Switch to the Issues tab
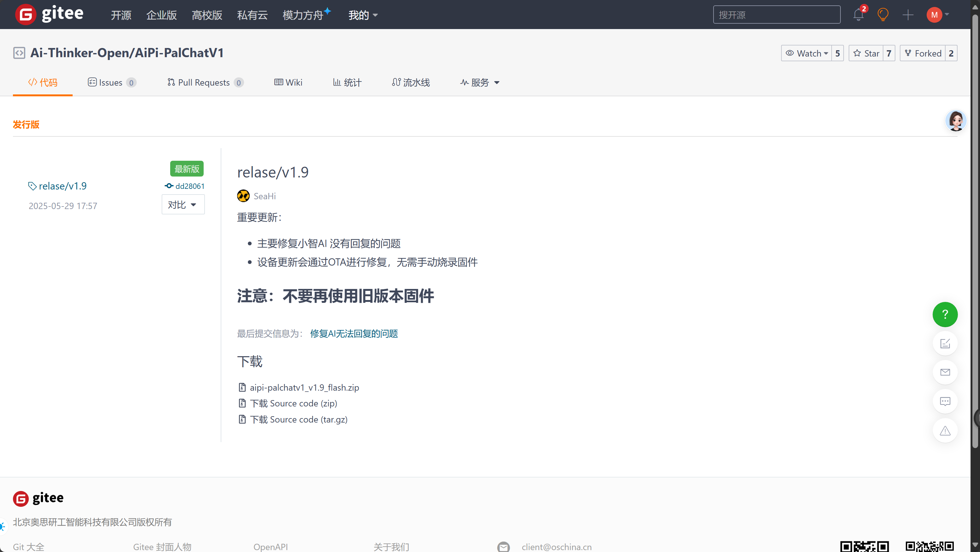Viewport: 980px width, 552px height. (112, 82)
